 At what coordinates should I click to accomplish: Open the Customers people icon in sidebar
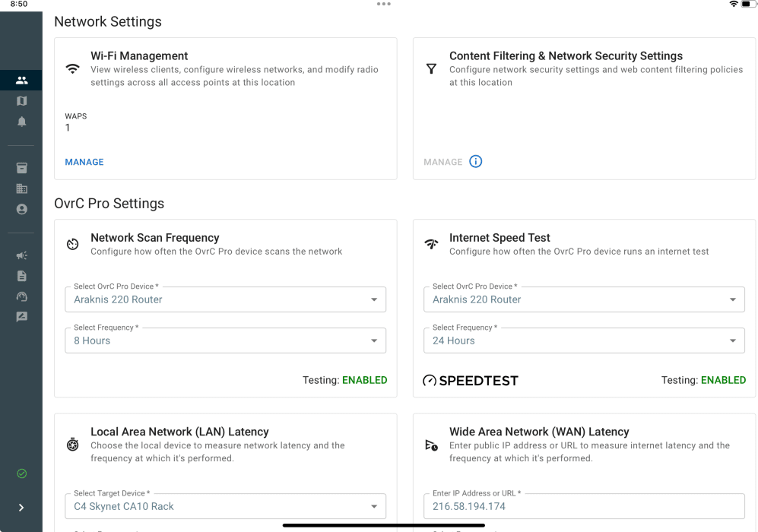(x=21, y=80)
